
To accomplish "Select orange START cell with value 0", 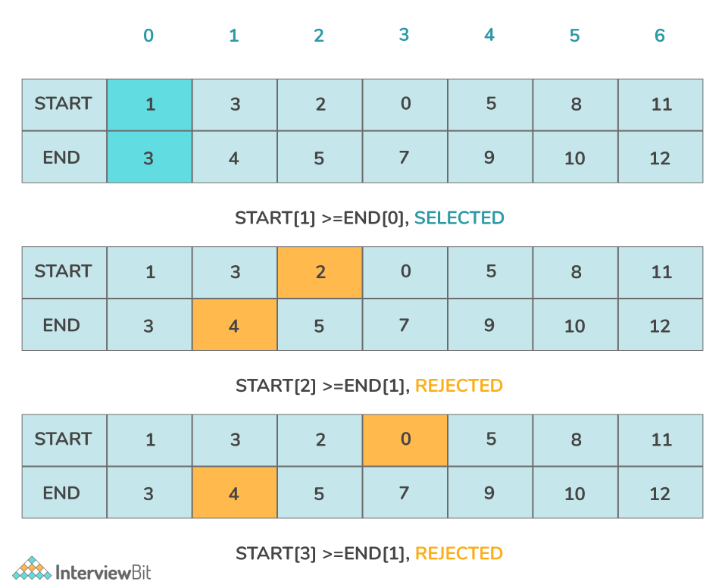I will click(405, 439).
